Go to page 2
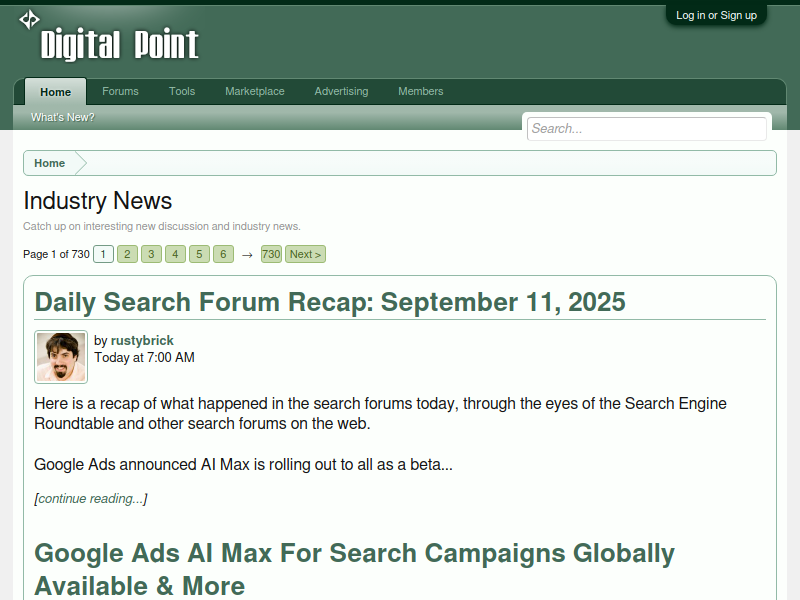800x600 pixels. 128,254
